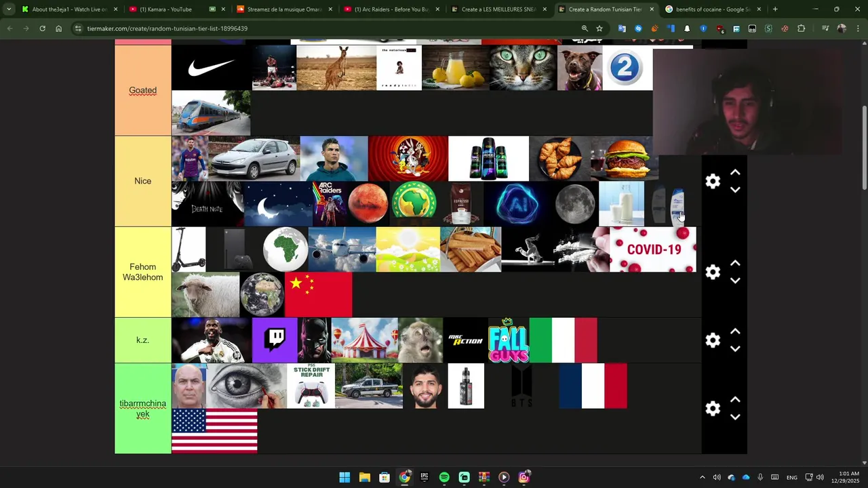This screenshot has height=488, width=868.
Task: Select the Twitch logo image
Action: pyautogui.click(x=275, y=340)
